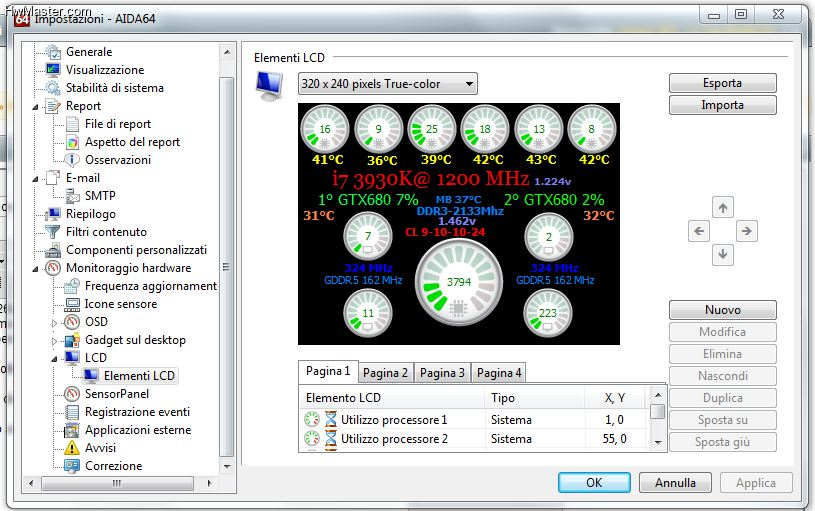Click the Gadget sul desktop icon
This screenshot has width=815, height=511.
[x=72, y=340]
